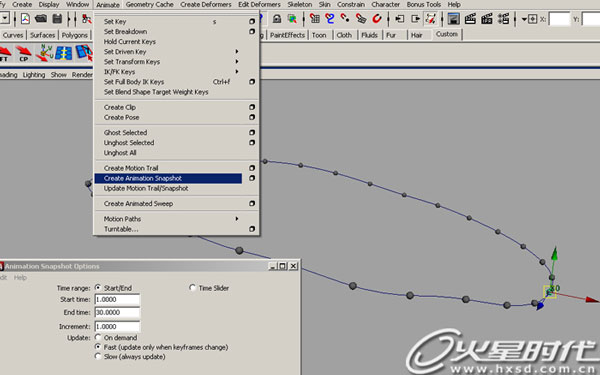The image size is (600, 375).
Task: Open the menu set dropdown at toolbar left edge
Action: (x=5, y=18)
